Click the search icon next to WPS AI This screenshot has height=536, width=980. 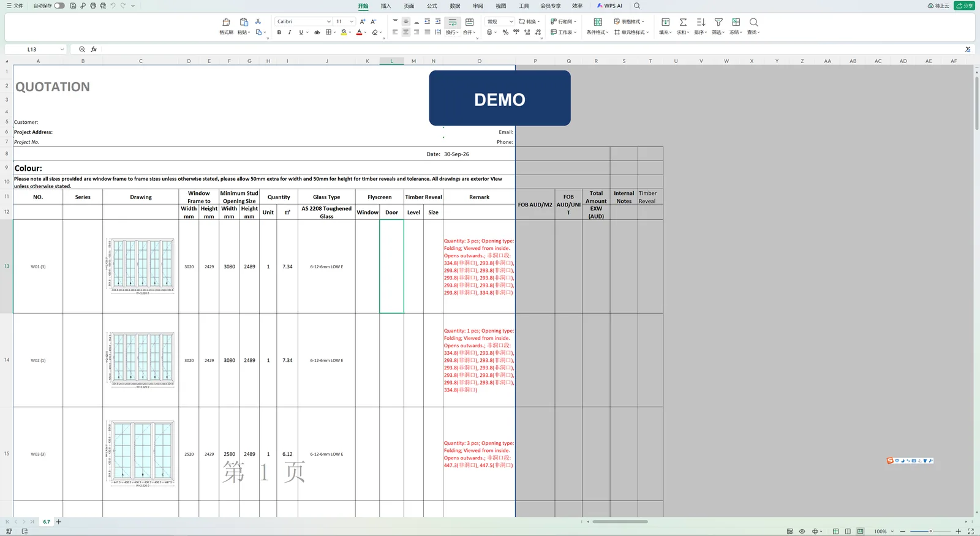[x=637, y=6]
